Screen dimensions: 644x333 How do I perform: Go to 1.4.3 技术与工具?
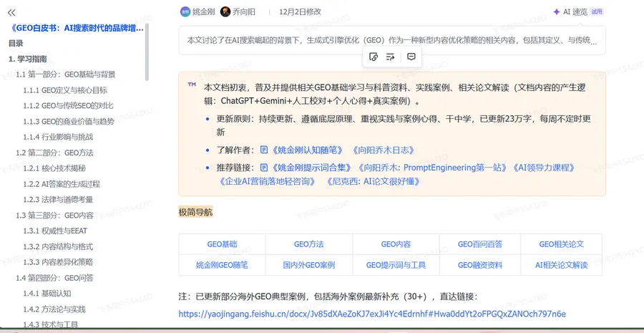51,324
